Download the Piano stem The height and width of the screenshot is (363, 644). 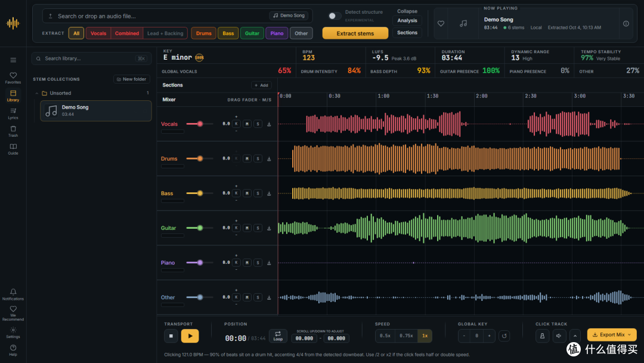269,263
